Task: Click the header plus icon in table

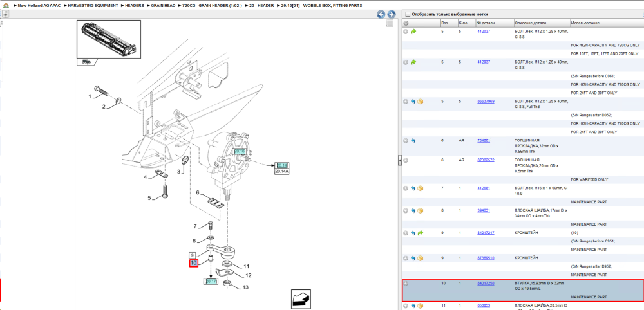Action: [x=406, y=23]
